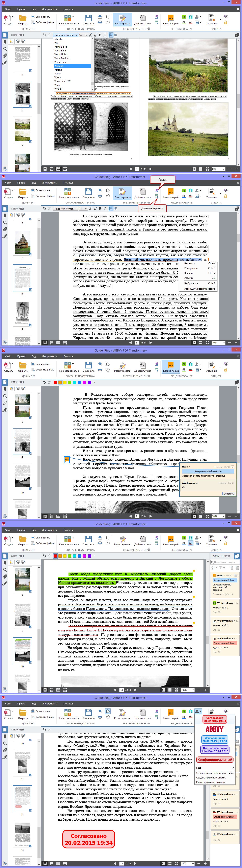Select page 4 thumbnail in the context-menu window
Image resolution: width=242 pixels, height=868 pixels.
pos(23,313)
